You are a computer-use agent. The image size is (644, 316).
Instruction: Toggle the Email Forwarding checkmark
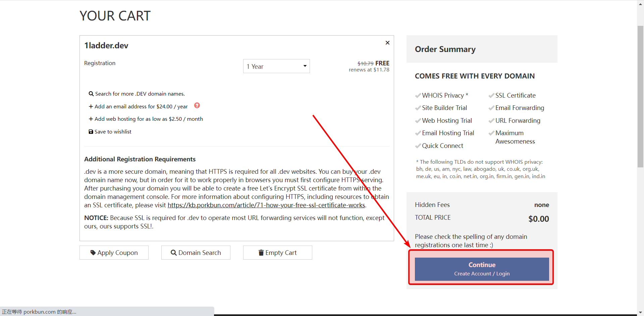click(x=492, y=108)
